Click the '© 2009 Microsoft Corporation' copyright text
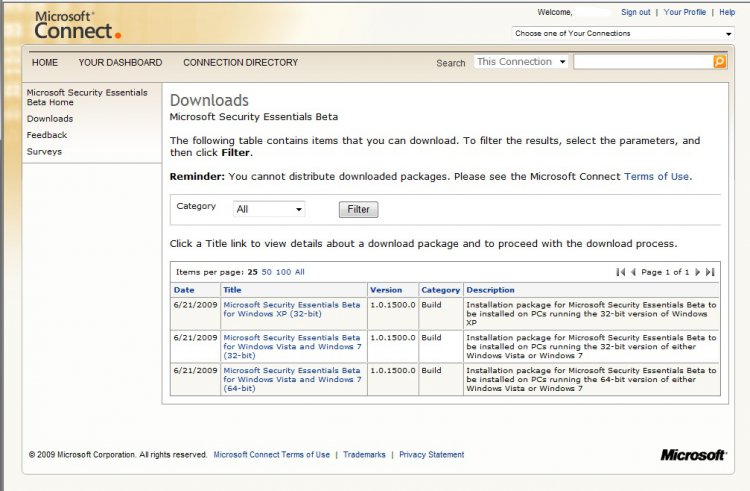The height and width of the screenshot is (491, 750). (118, 455)
